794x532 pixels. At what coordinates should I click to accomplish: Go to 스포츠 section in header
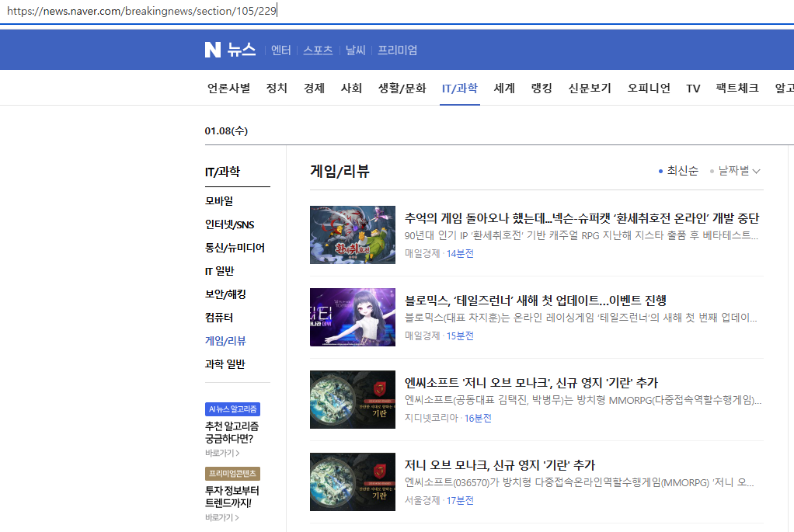click(x=318, y=50)
